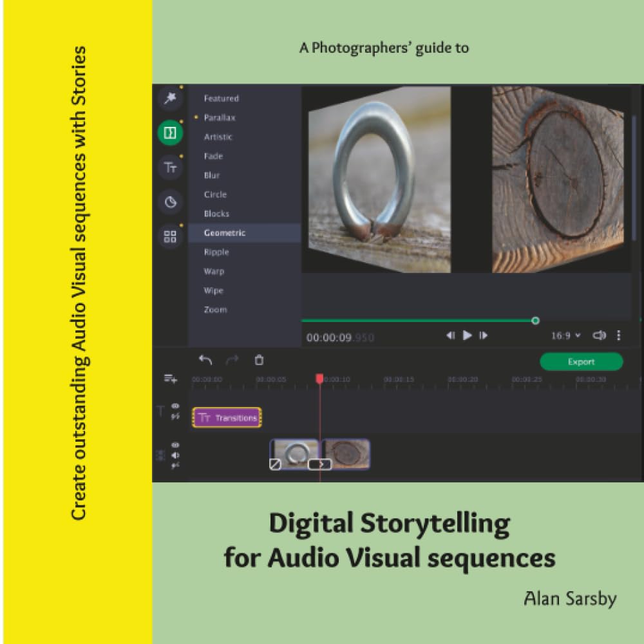
Task: Click the Add track icon
Action: pyautogui.click(x=171, y=378)
